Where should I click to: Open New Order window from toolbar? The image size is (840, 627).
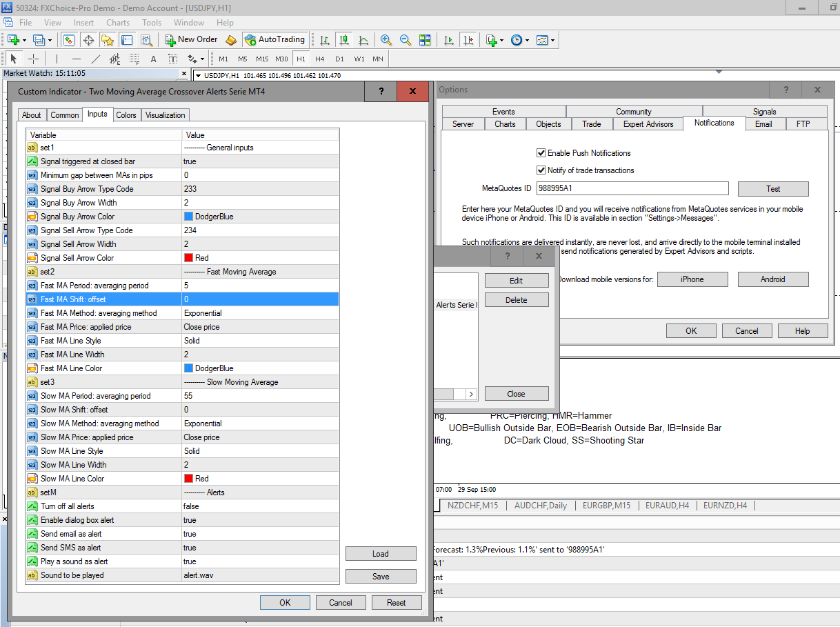[x=191, y=40]
